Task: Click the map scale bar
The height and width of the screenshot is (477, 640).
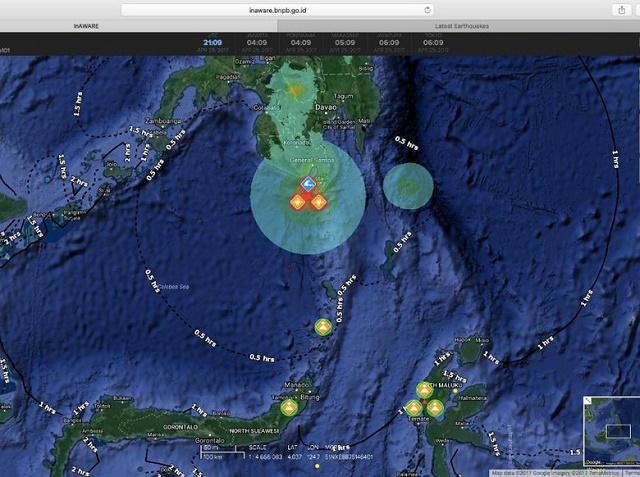Action: pyautogui.click(x=220, y=452)
